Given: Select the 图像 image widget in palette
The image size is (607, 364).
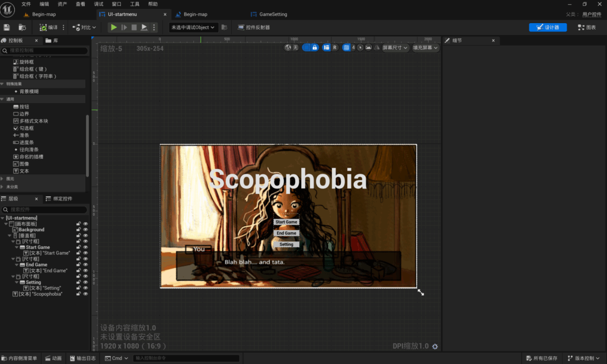Looking at the screenshot, I should [x=21, y=164].
